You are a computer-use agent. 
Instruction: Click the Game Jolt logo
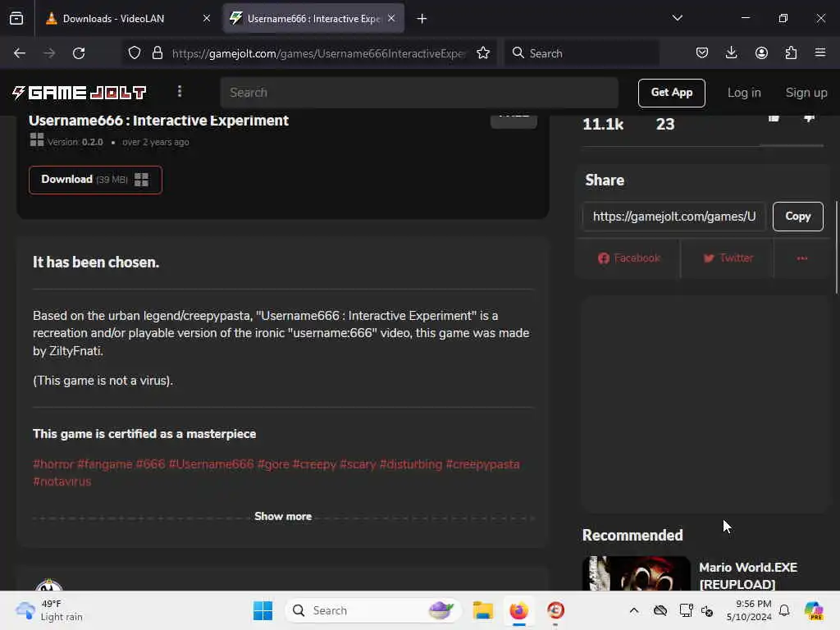click(x=80, y=93)
